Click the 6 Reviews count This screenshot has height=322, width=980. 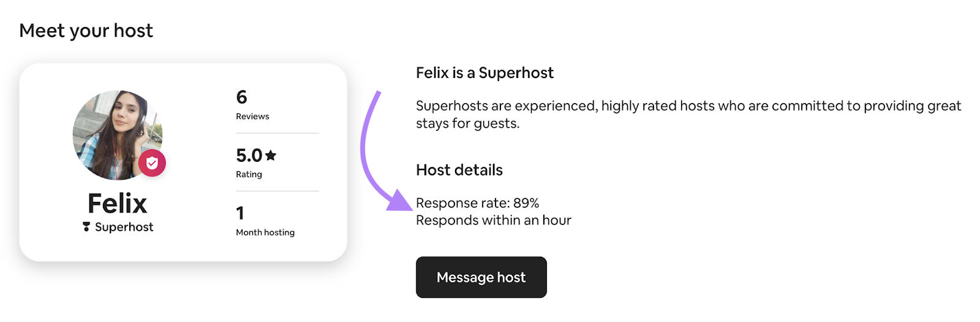241,97
